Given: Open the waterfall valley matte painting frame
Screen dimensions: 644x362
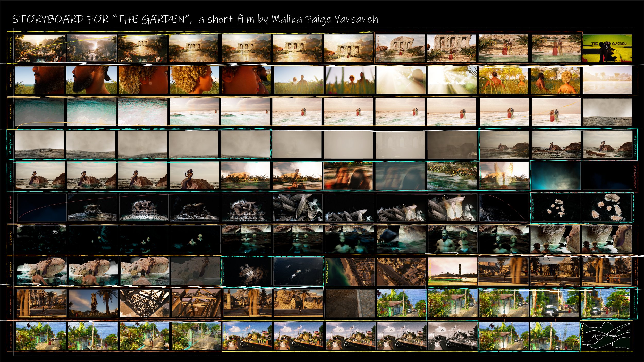Looking at the screenshot, I should [x=91, y=48].
